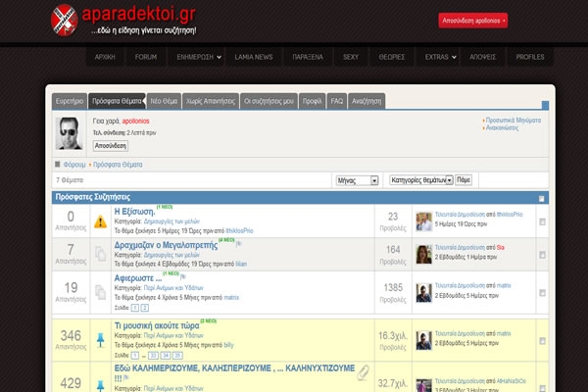The width and height of the screenshot is (588, 392).
Task: Open FORUM in the top navigation
Action: pos(146,57)
